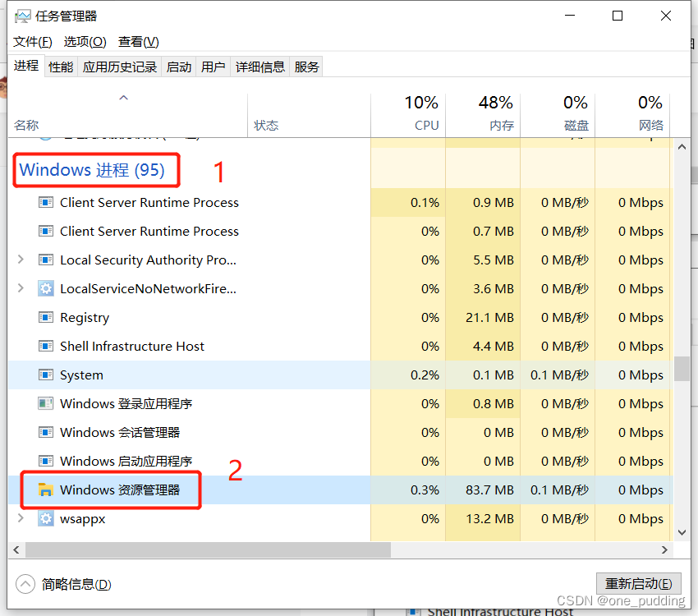Click the Shell Infrastructure Host process icon
This screenshot has width=698, height=616.
[46, 346]
